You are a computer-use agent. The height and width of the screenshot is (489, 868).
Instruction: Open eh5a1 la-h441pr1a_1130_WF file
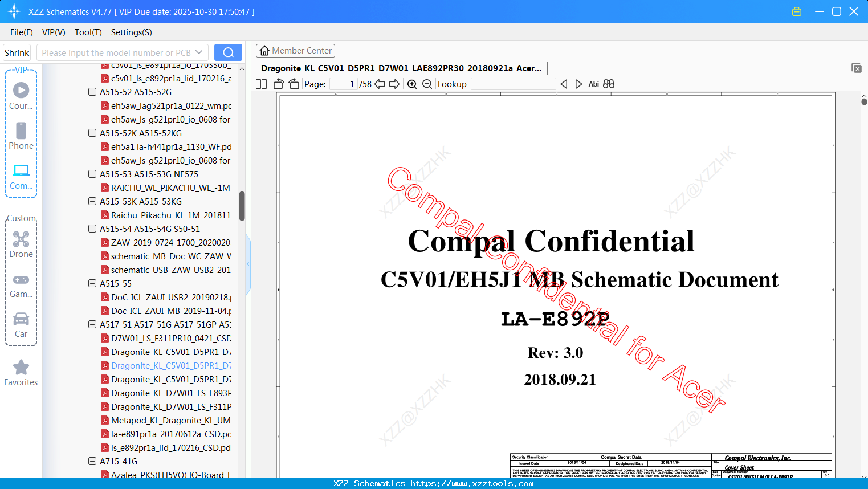coord(171,146)
